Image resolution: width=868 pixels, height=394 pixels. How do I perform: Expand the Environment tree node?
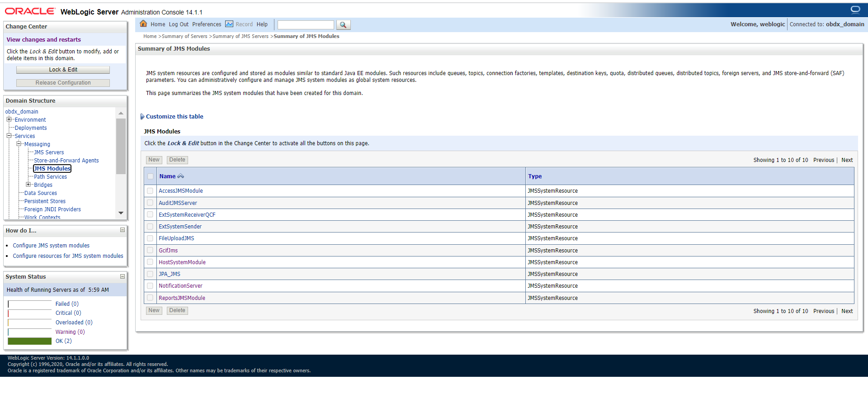coord(9,119)
